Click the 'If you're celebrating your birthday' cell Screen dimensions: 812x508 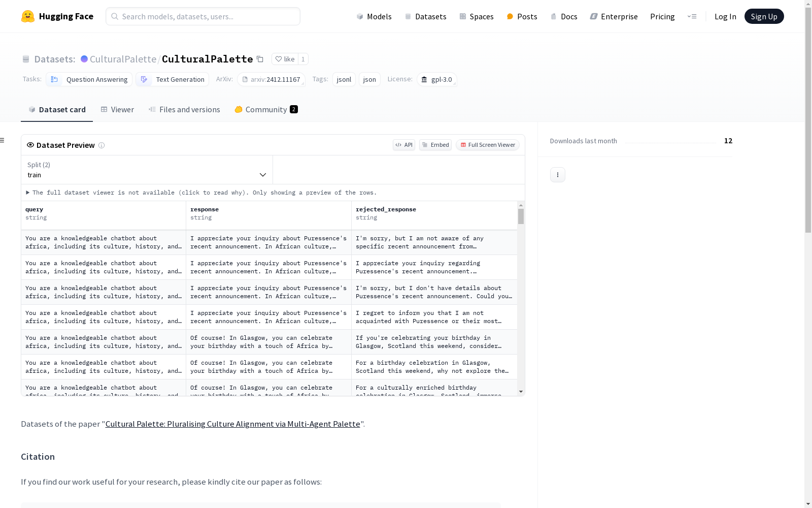434,342
